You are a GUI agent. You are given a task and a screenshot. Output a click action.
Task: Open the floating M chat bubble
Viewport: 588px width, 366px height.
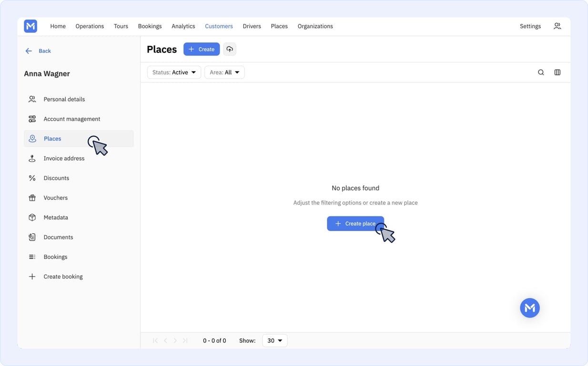click(x=530, y=308)
